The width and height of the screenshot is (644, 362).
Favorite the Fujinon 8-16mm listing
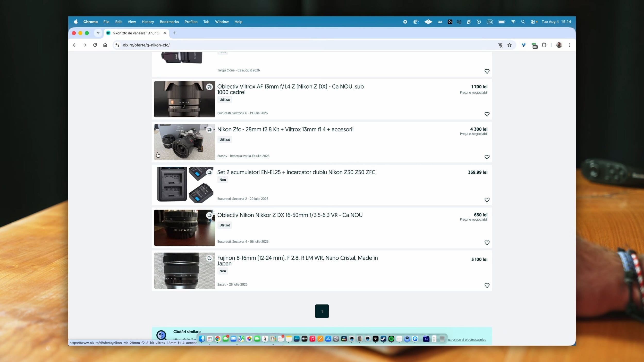pyautogui.click(x=487, y=286)
